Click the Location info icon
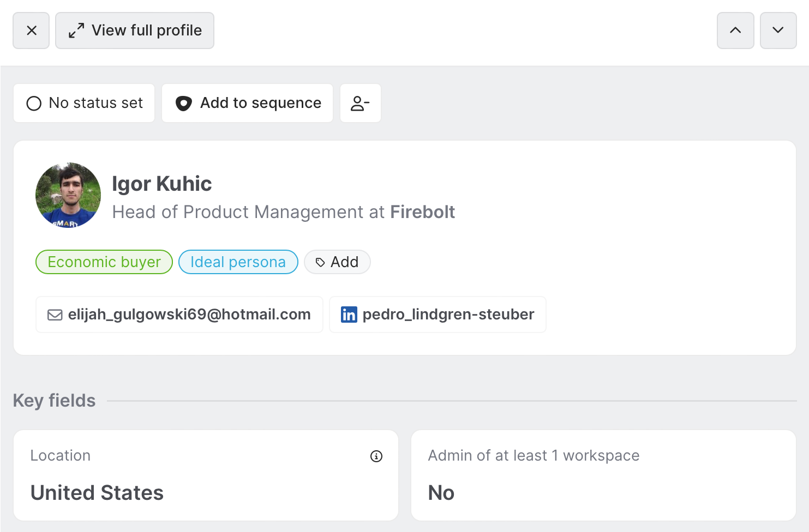The width and height of the screenshot is (809, 532). point(376,456)
